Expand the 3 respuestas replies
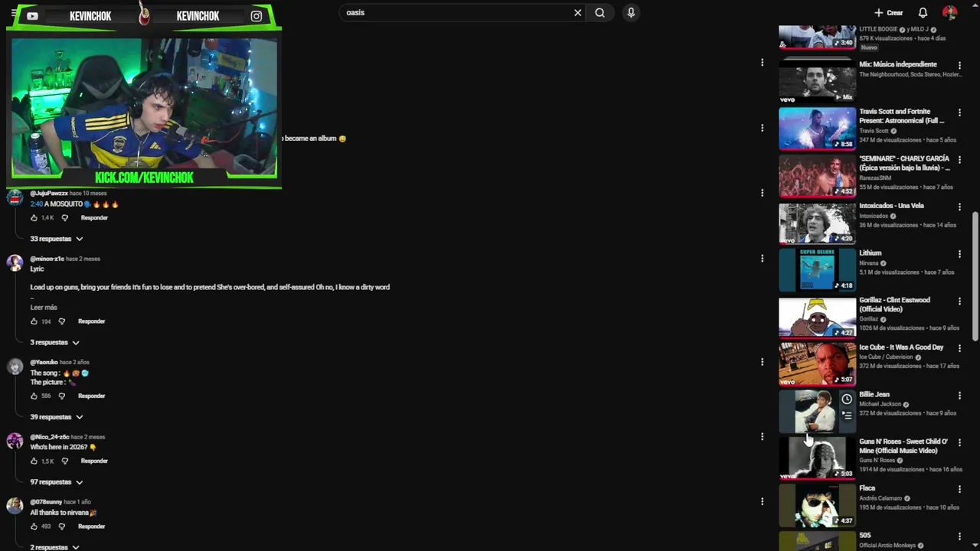 click(54, 342)
